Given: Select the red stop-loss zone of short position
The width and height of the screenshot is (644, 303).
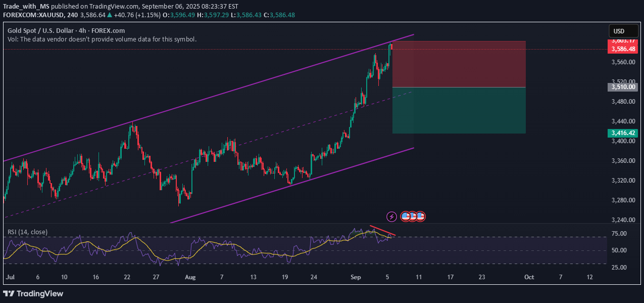Looking at the screenshot, I should pos(459,64).
